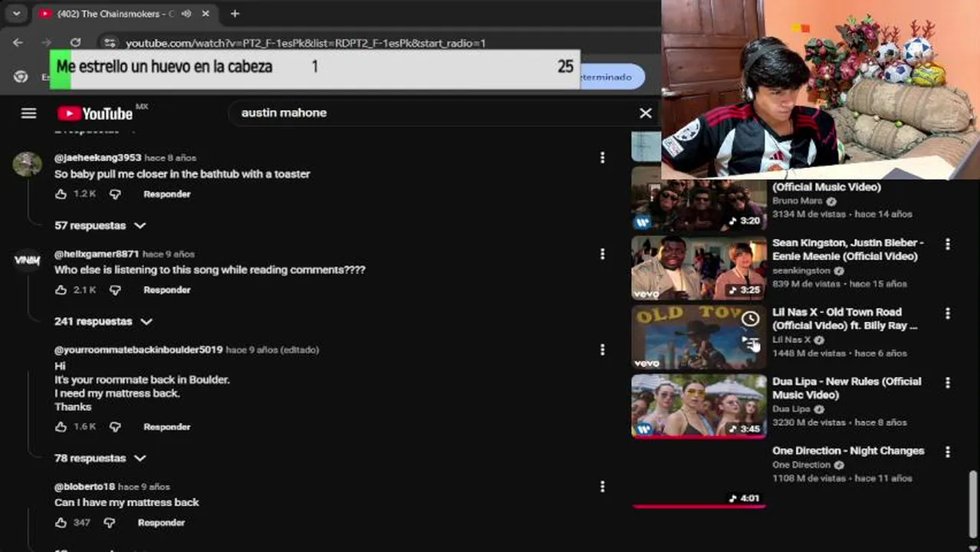This screenshot has height=552, width=980.
Task: Open @jaeheekang3953 channel avatar
Action: point(28,163)
